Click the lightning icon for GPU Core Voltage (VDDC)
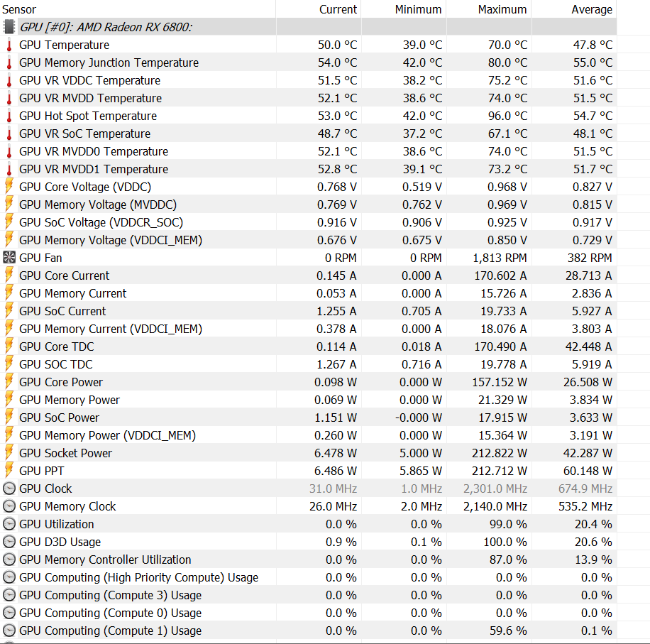This screenshot has width=650, height=644. [9, 187]
